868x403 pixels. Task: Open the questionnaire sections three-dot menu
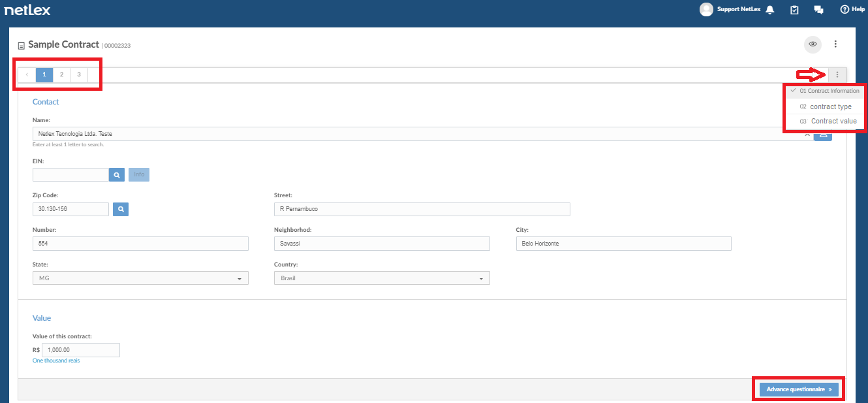click(x=837, y=74)
